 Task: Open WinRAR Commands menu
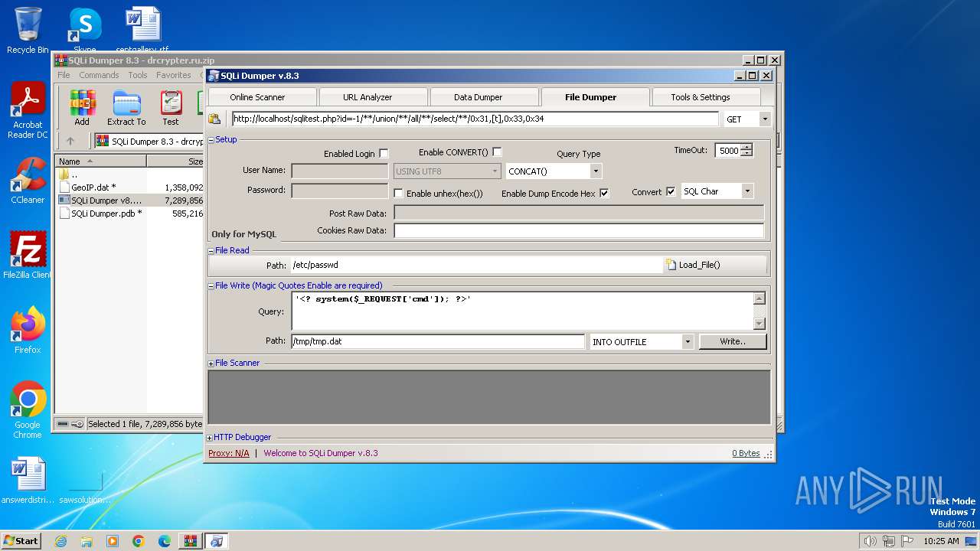pos(99,75)
